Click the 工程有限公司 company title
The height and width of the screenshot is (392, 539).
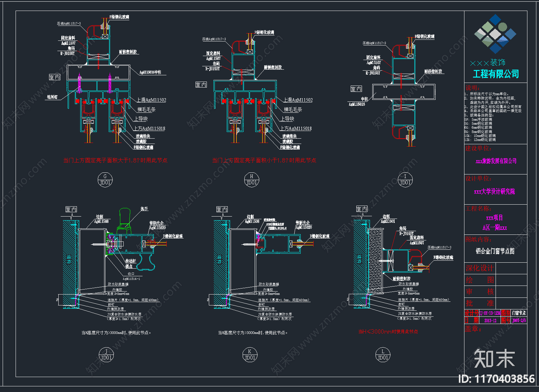tap(496, 74)
